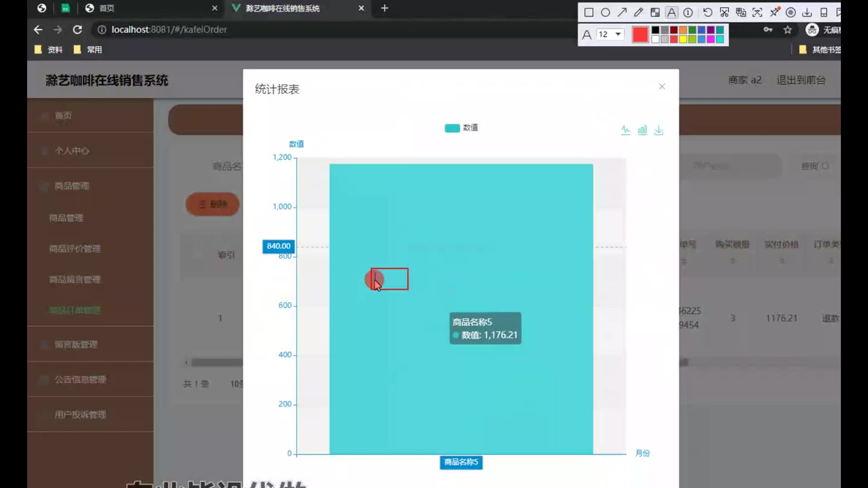
Task: Bookmark this page with the star
Action: point(788,30)
